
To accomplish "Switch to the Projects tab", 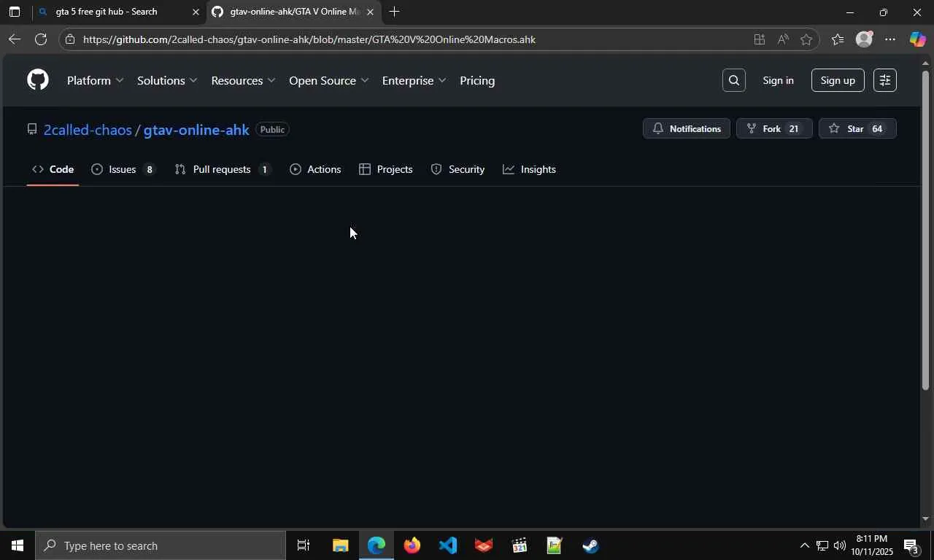I will tap(386, 169).
